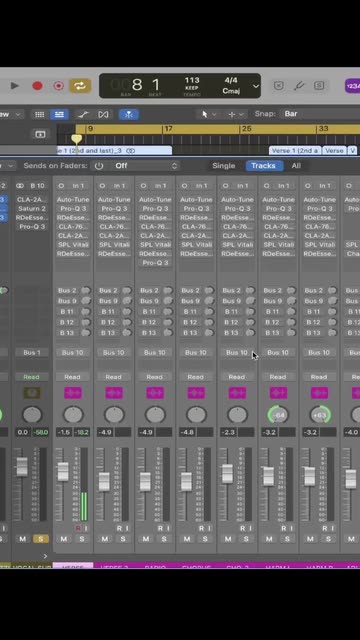Toggle the Sends on Faders power button
The image size is (360, 640).
(99, 166)
